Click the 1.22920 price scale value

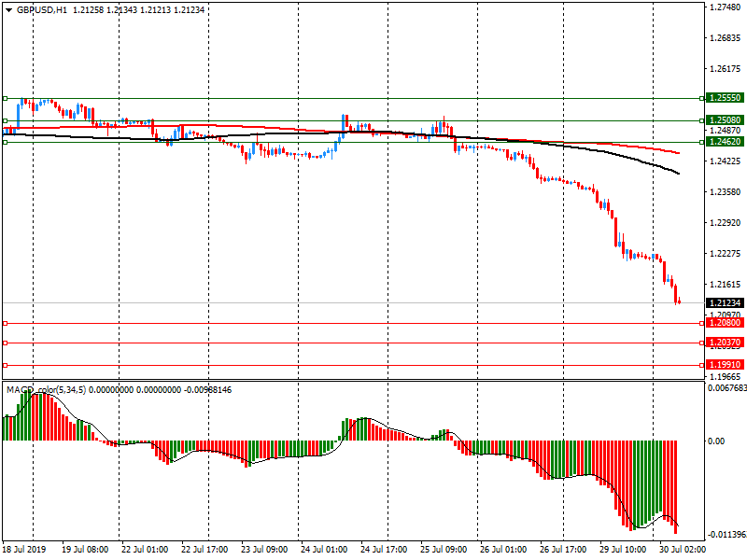point(726,222)
